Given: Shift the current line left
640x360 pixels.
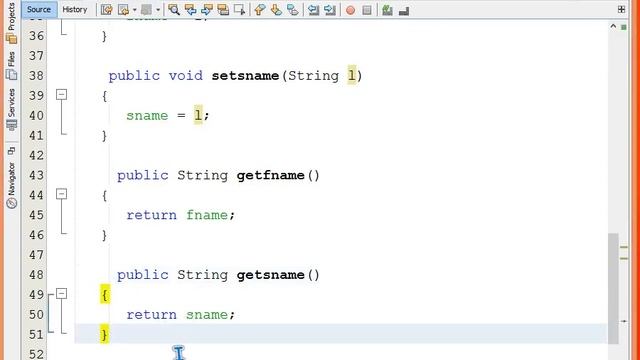Looking at the screenshot, I should [x=313, y=10].
